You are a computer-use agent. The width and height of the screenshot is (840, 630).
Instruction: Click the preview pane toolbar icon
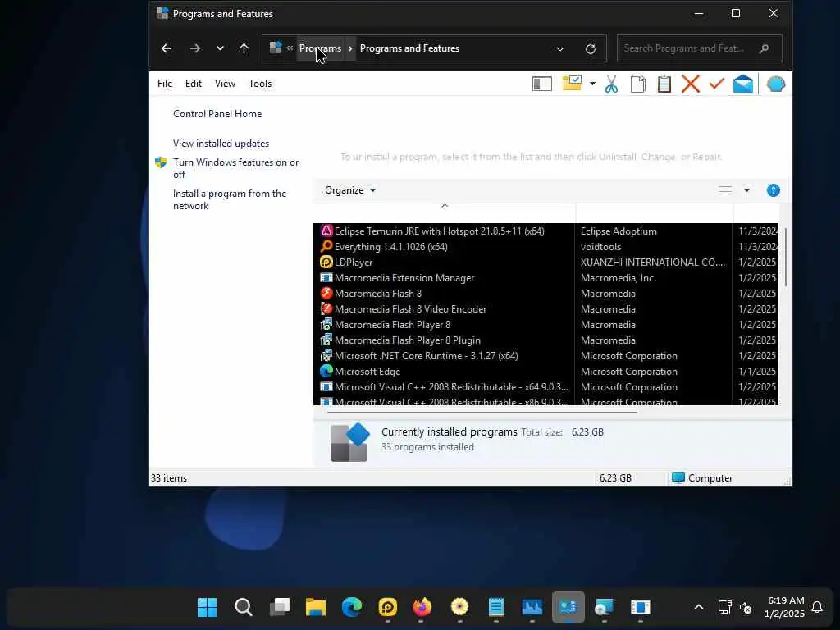tap(541, 84)
